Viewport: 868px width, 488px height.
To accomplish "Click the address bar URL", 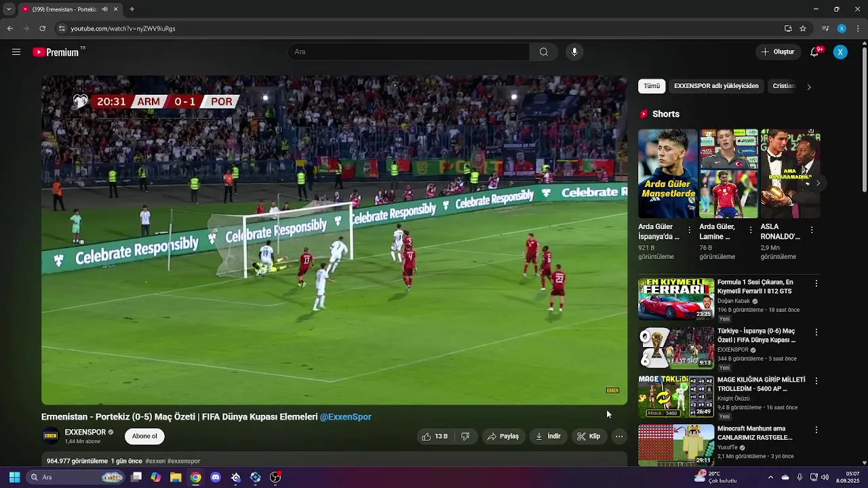I will tap(123, 28).
